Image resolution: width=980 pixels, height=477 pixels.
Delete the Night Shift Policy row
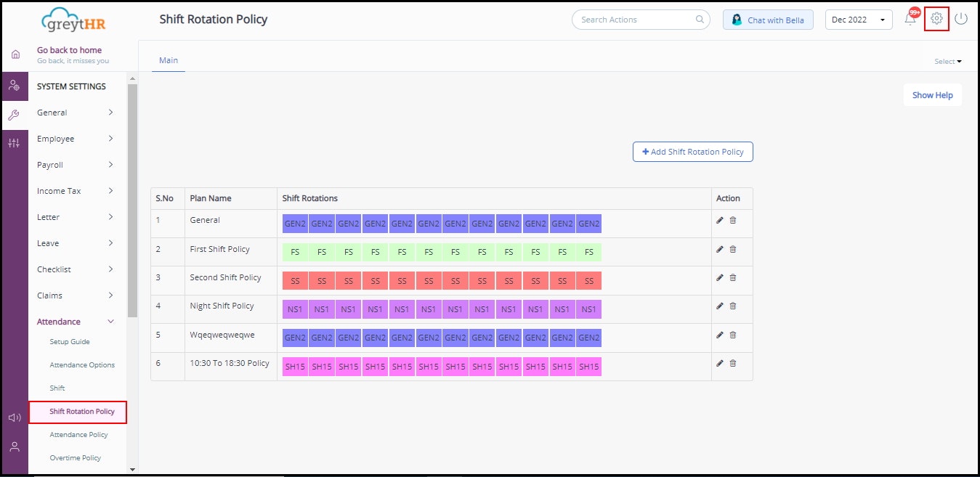click(732, 306)
